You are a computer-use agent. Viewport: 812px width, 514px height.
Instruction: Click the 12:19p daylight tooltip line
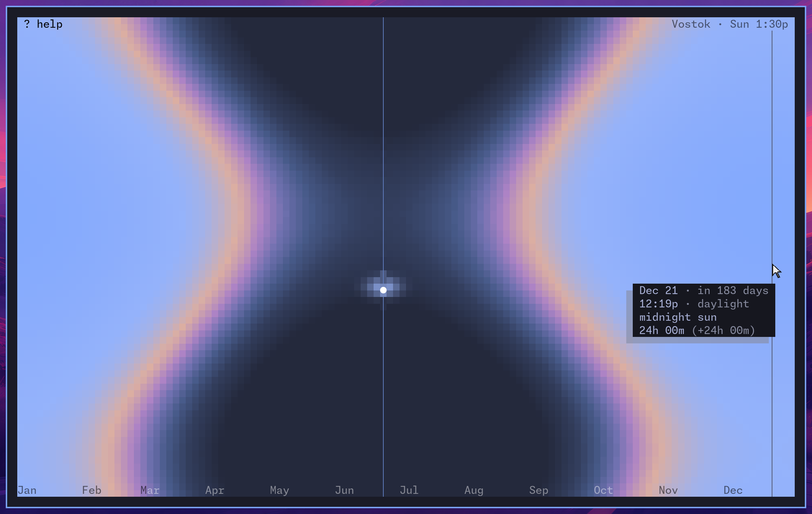click(x=694, y=304)
